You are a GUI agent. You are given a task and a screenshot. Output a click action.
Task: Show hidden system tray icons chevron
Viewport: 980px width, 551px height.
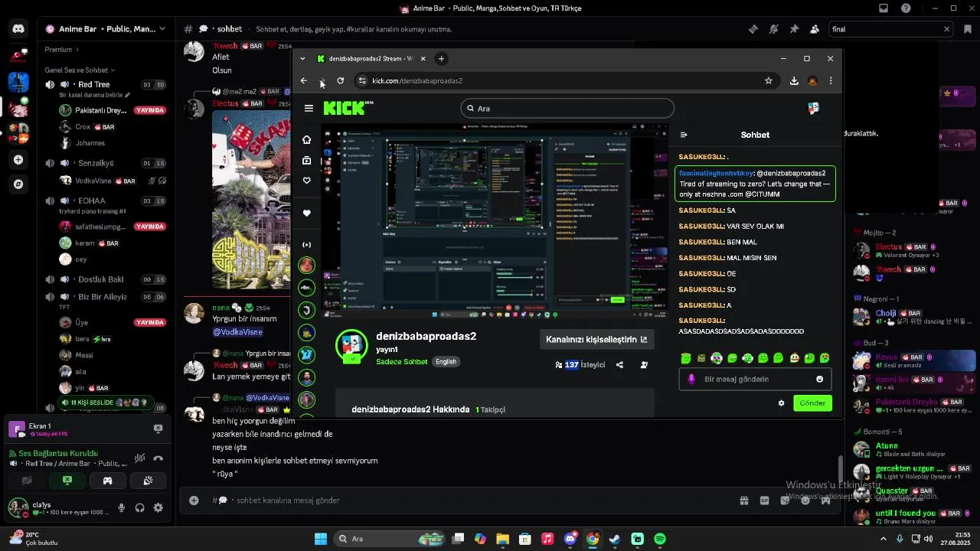[x=884, y=539]
